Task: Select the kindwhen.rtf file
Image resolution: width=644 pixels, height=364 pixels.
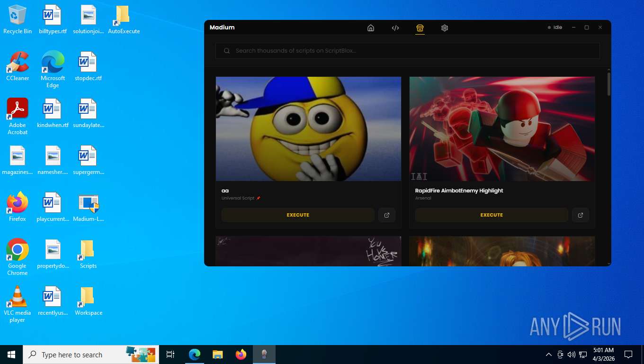Action: (x=53, y=113)
